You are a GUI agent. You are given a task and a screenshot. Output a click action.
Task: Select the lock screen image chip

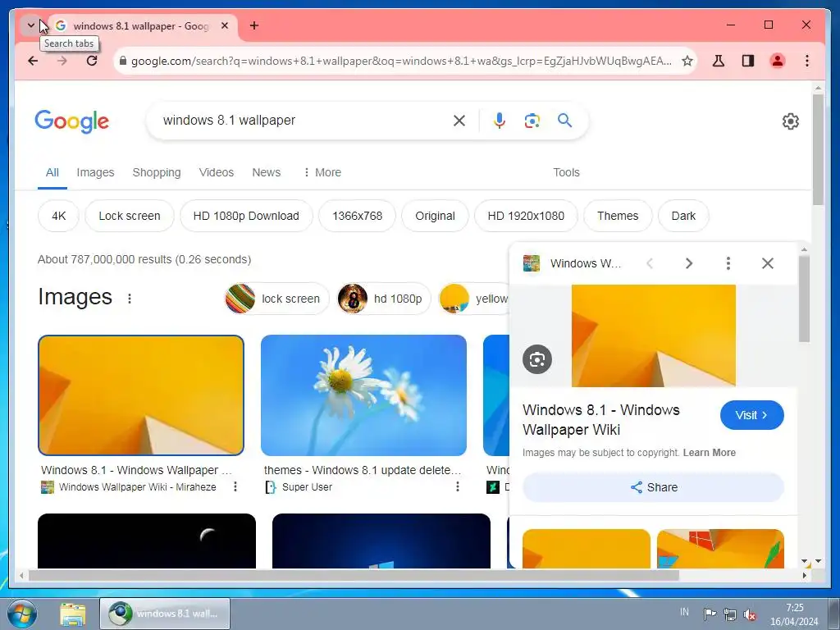276,299
